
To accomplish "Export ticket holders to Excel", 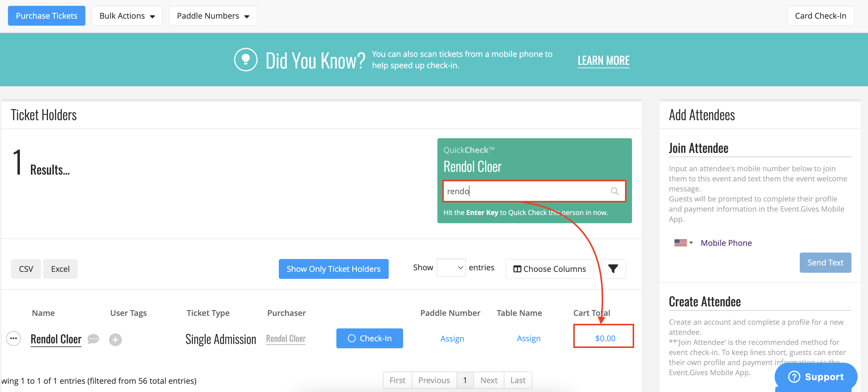I will click(60, 269).
